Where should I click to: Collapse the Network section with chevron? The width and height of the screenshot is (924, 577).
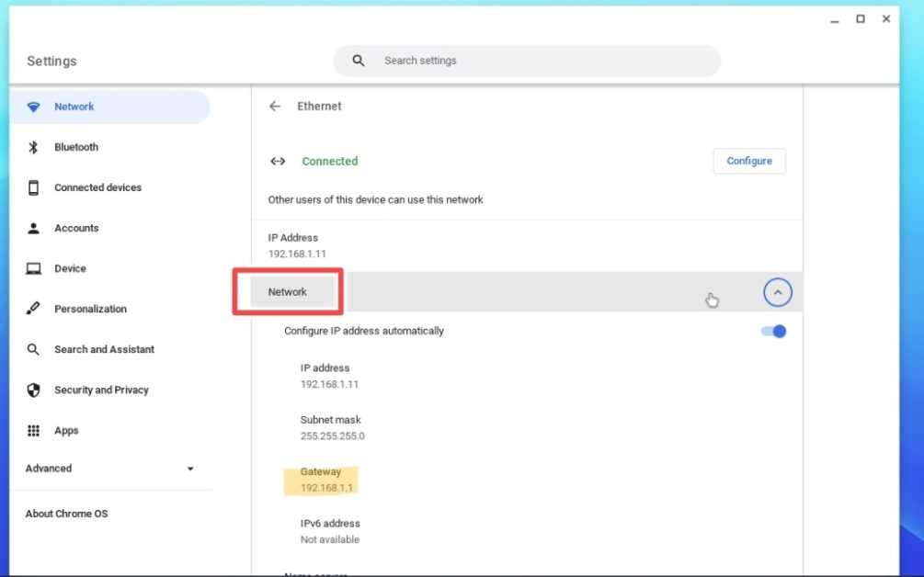pos(777,292)
